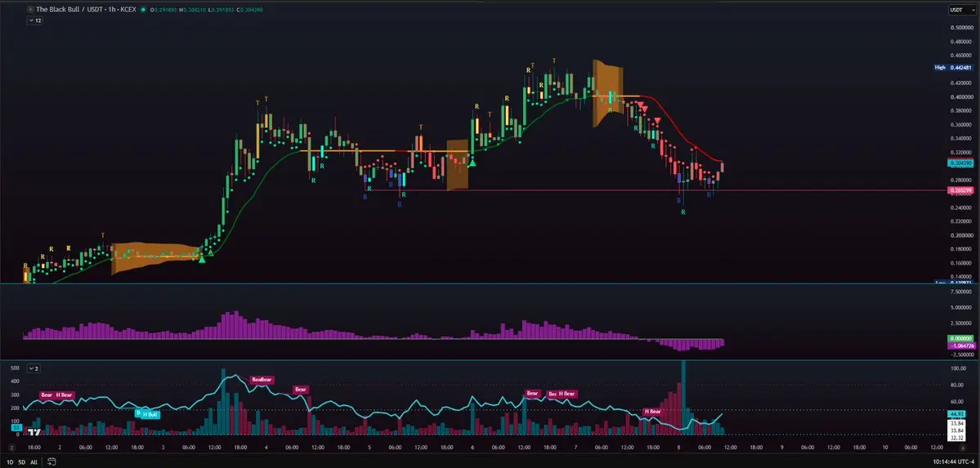The width and height of the screenshot is (980, 468).
Task: Select the All date range
Action: [34, 461]
